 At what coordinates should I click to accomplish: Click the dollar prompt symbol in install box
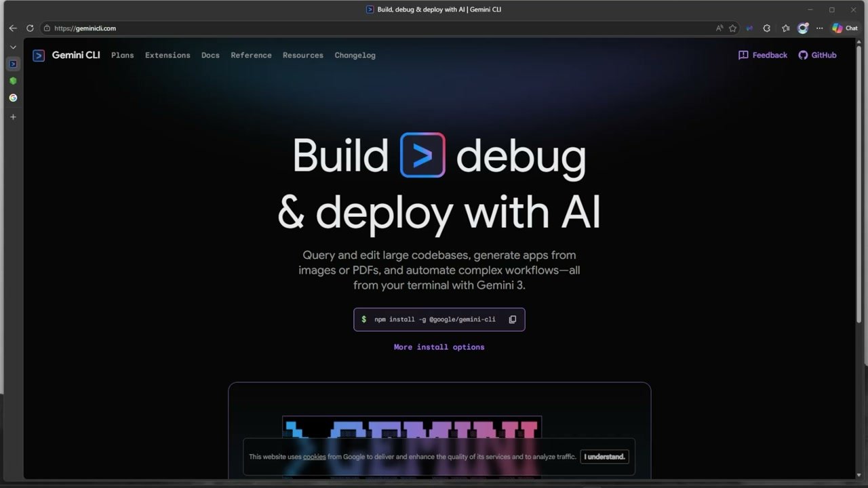tap(364, 319)
